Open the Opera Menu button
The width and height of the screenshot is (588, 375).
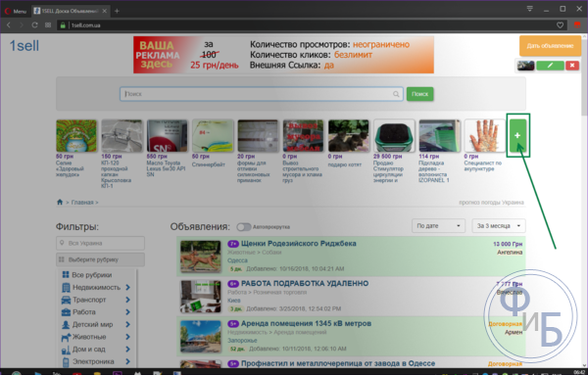pos(16,11)
